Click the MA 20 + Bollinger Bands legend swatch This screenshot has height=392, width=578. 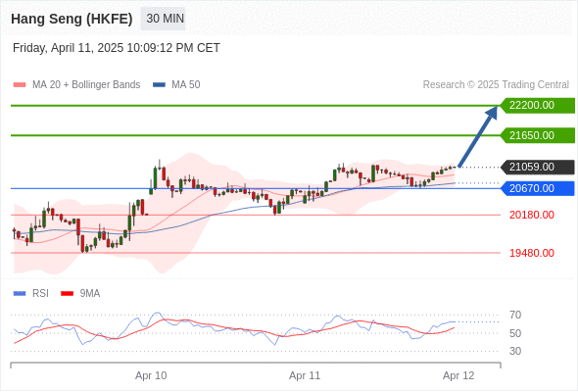20,85
